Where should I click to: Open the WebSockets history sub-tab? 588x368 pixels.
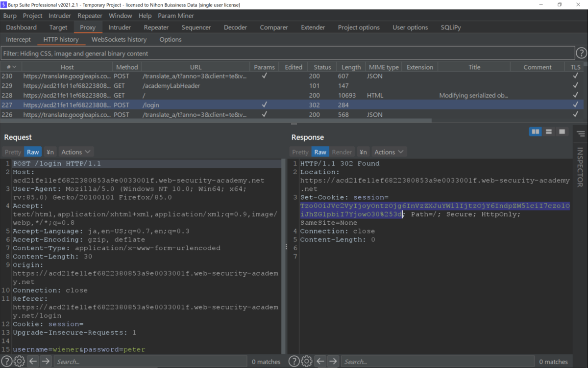point(119,39)
